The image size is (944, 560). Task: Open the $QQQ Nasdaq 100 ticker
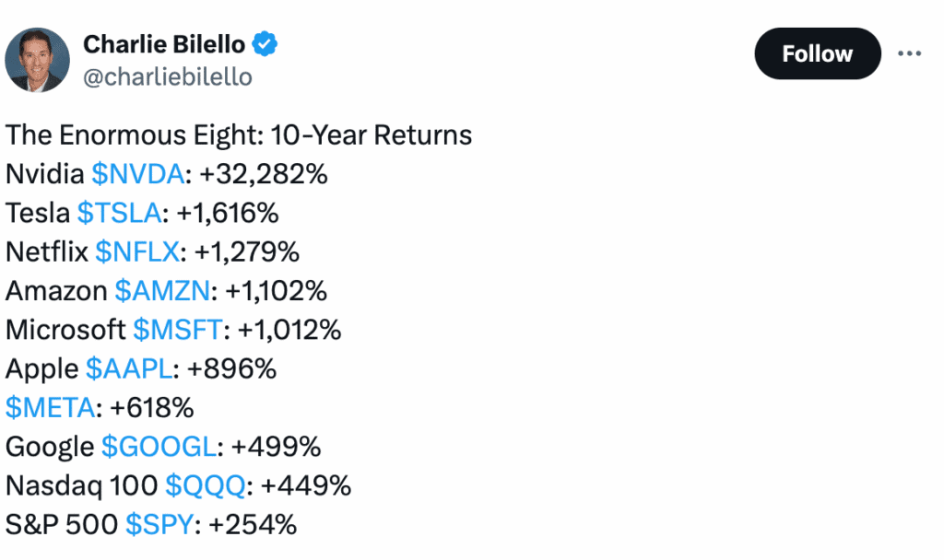pos(206,485)
